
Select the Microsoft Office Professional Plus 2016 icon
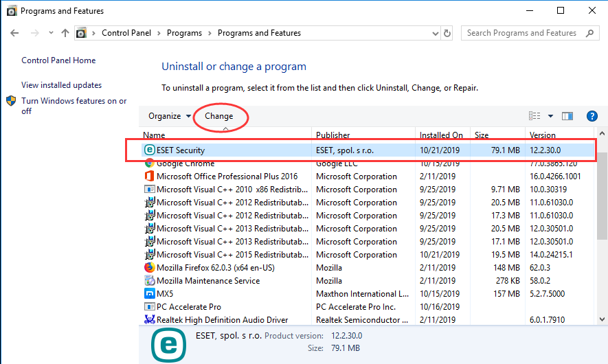[149, 176]
